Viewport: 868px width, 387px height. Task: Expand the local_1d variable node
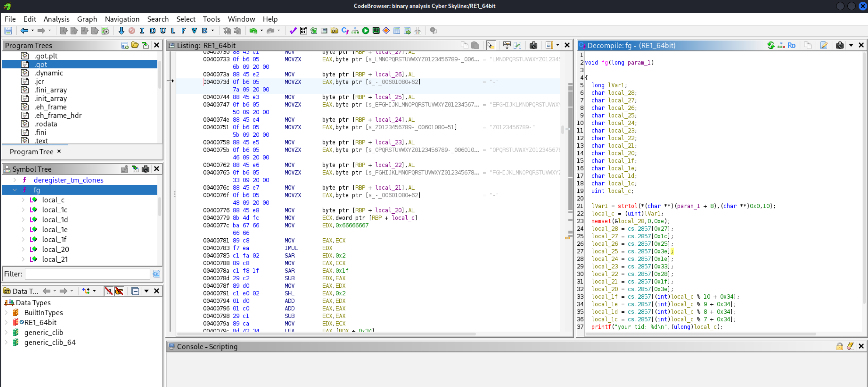[x=23, y=220]
